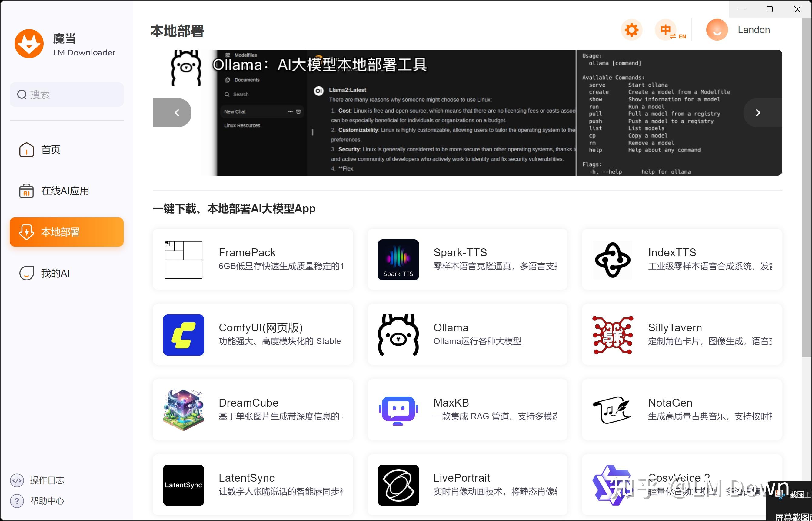The image size is (812, 521).
Task: Open the 操作日志 log icon
Action: click(x=17, y=480)
